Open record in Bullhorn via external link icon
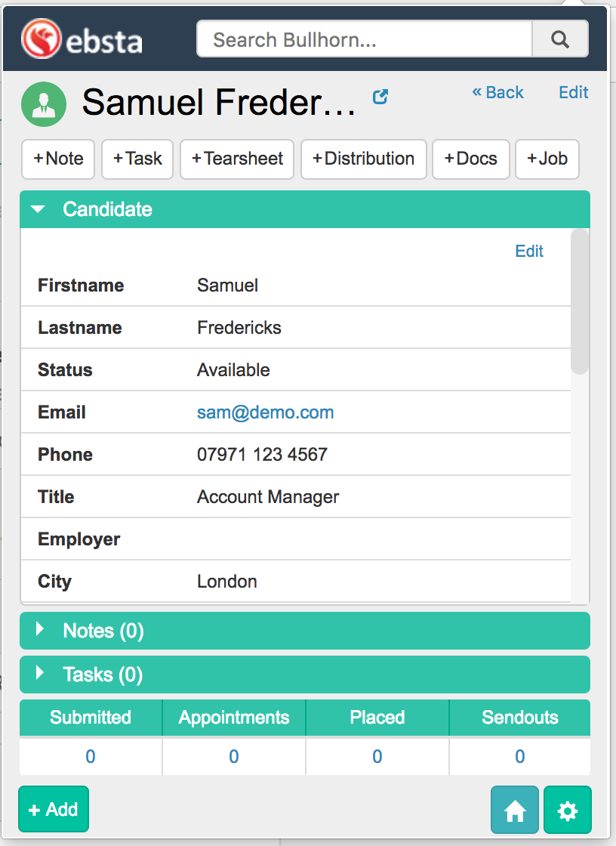This screenshot has width=616, height=846. coord(381,97)
